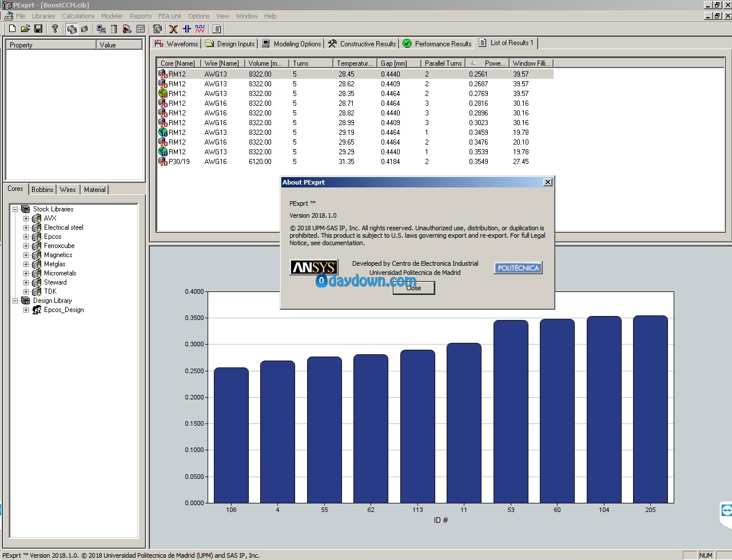Collapse the Design Library node
Screen dimensions: 732x560
click(15, 301)
